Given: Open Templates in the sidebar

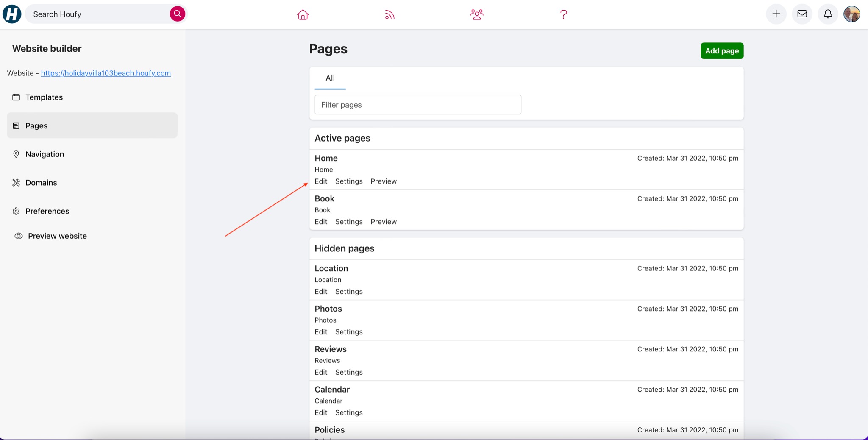Looking at the screenshot, I should point(92,97).
